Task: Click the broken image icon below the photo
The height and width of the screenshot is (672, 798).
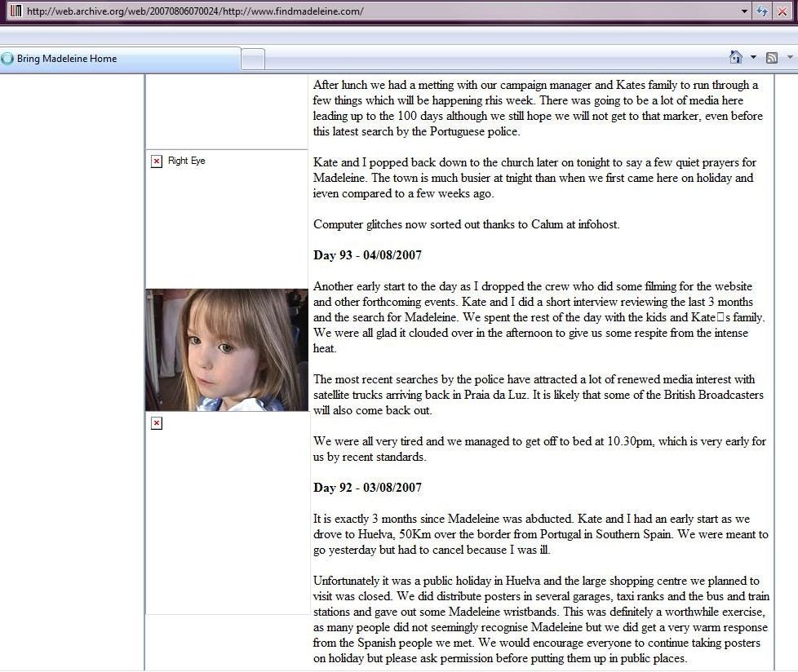Action: [157, 423]
